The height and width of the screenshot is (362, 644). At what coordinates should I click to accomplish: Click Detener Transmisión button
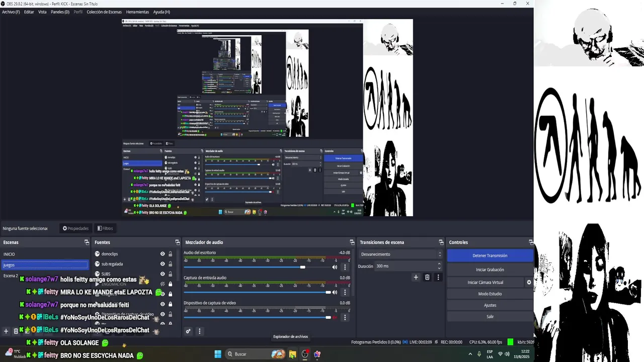(490, 255)
